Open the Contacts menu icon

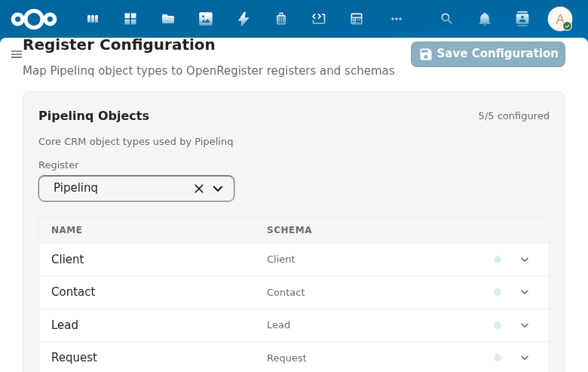tap(522, 19)
